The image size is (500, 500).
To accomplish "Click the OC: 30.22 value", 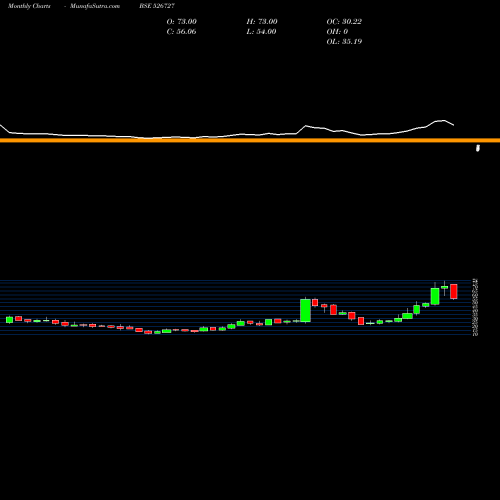I will click(x=344, y=22).
